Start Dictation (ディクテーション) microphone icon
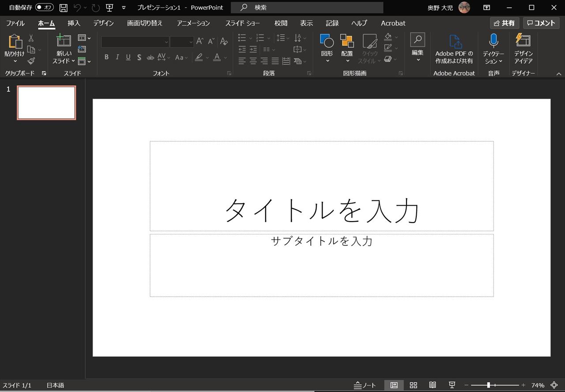This screenshot has width=565, height=392. (x=493, y=41)
